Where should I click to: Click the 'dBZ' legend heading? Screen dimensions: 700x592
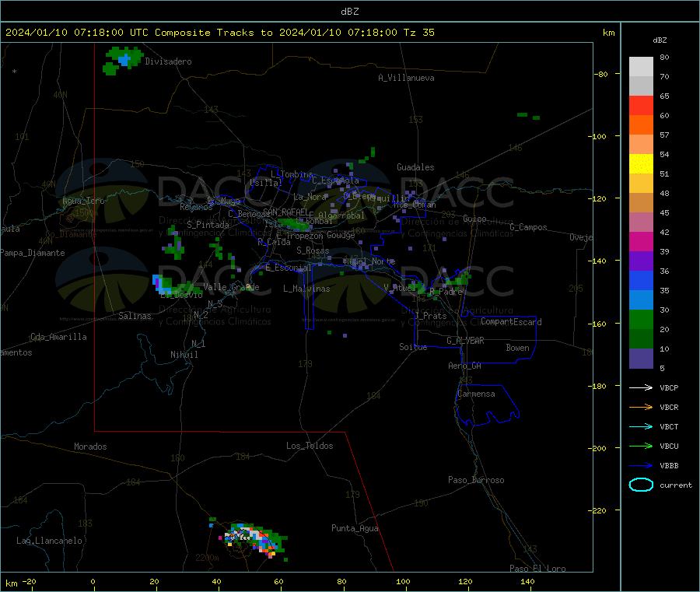660,40
